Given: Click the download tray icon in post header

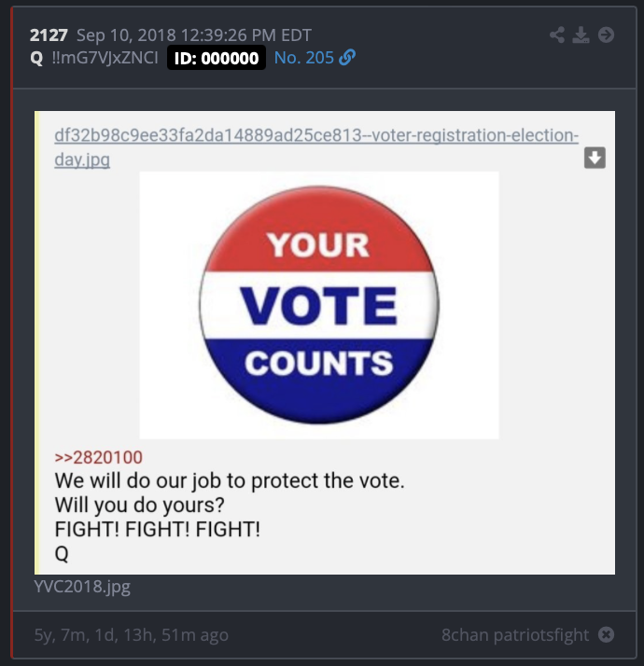Looking at the screenshot, I should click(581, 35).
